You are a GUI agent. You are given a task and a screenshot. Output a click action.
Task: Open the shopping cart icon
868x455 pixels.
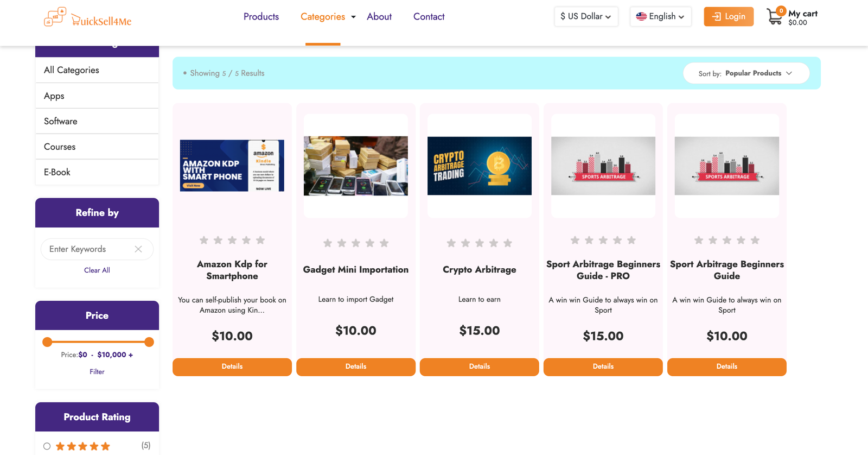click(775, 17)
